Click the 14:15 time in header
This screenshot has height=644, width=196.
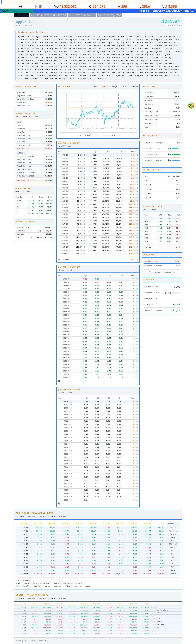[x=38, y=6]
